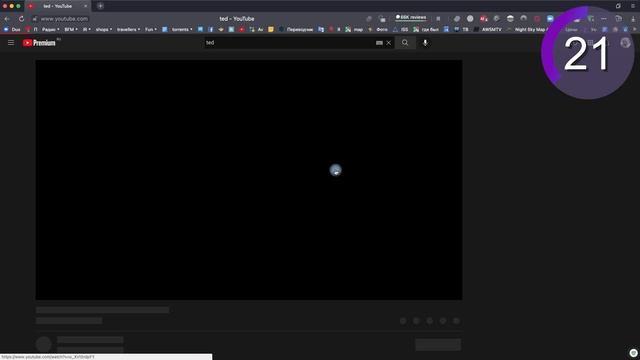Expand the 'travellers' bookmarks folder
640x360 pixels.
(x=128, y=29)
